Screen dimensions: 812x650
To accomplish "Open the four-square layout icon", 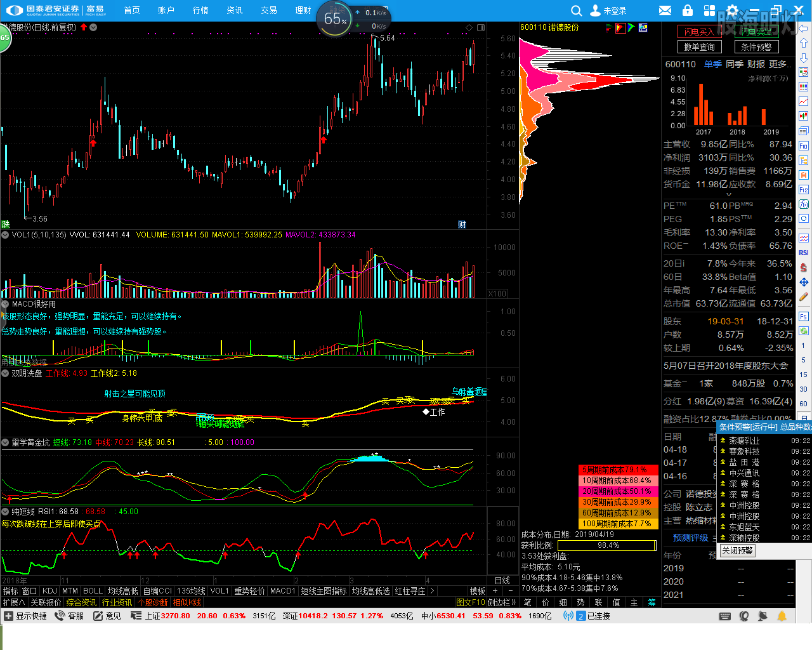I will 709,11.
